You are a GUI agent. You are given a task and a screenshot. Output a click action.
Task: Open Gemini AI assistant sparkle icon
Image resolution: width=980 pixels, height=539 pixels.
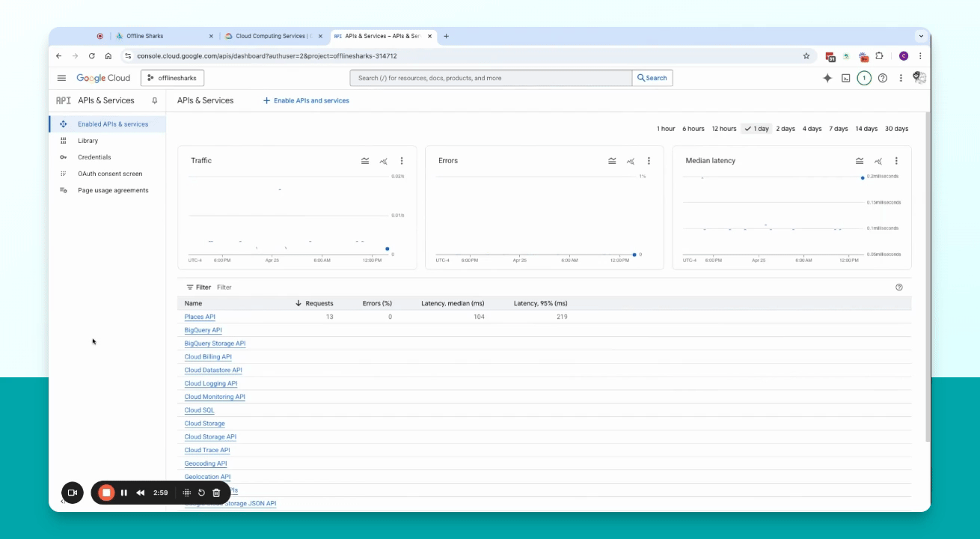tap(827, 78)
